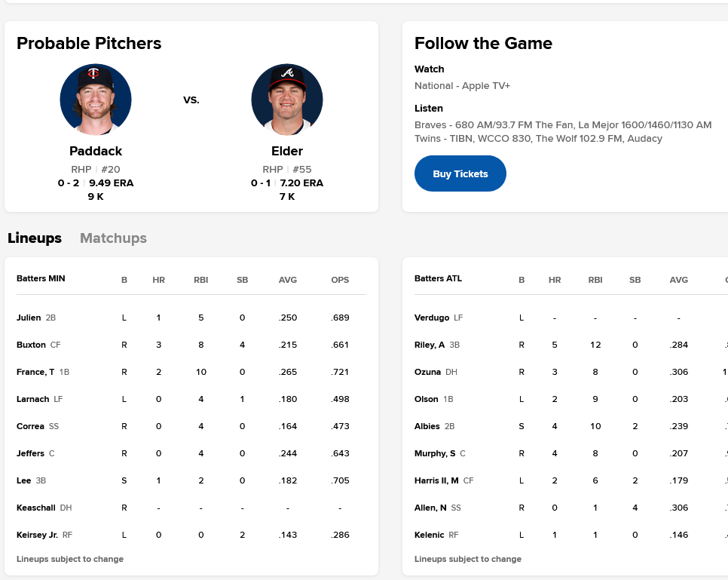Select the Lineups tab

(35, 238)
